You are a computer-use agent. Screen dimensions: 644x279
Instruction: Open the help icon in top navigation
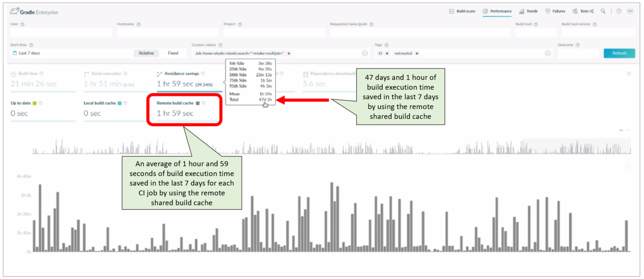[619, 11]
